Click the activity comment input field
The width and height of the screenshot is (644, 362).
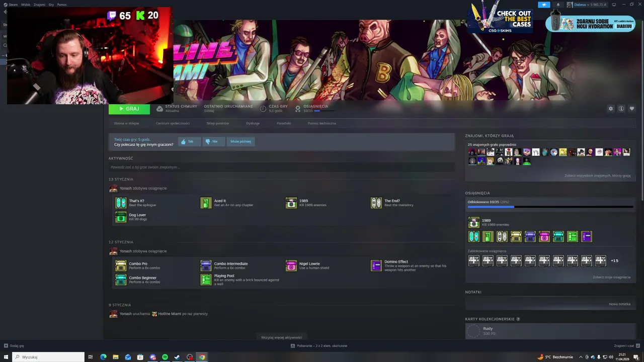tap(282, 167)
